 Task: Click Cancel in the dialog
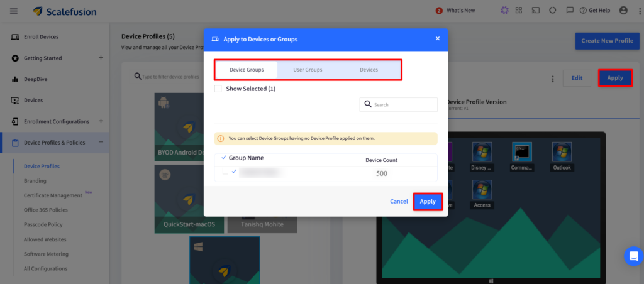point(399,202)
